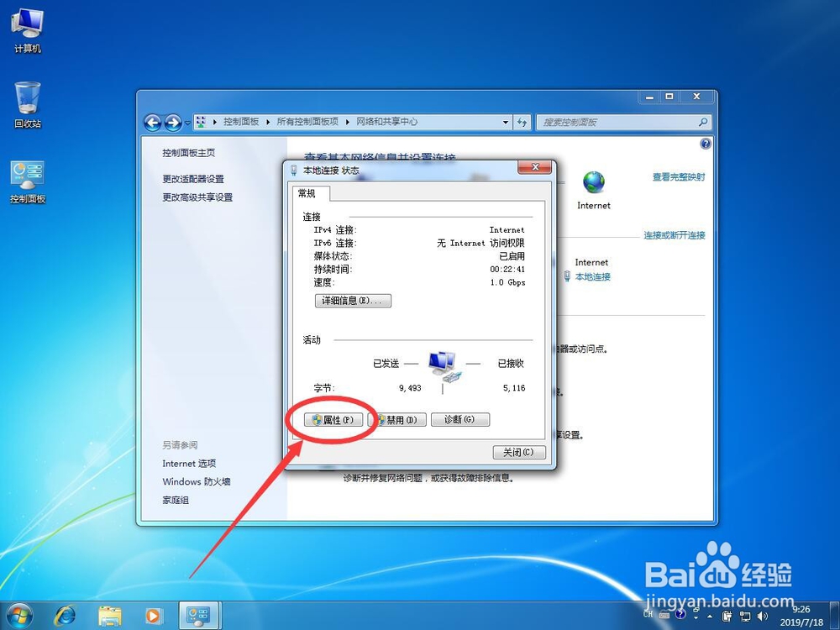Click the CH language indicator in tray
This screenshot has height=630, width=840.
[x=648, y=614]
